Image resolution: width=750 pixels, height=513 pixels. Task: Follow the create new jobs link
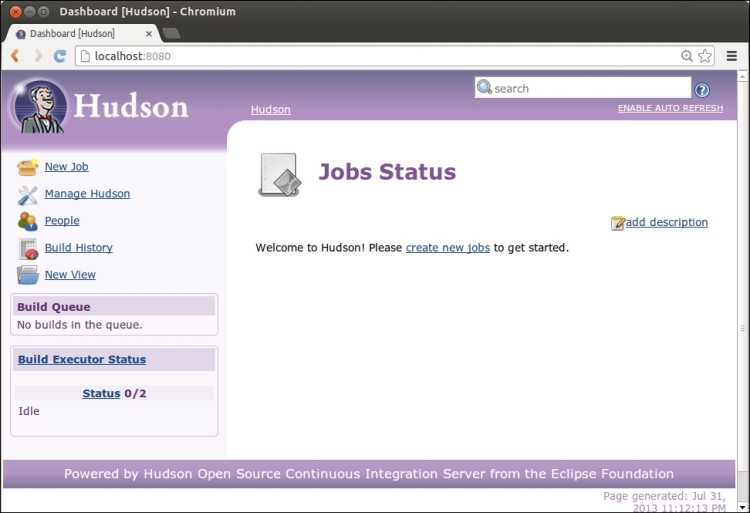448,248
